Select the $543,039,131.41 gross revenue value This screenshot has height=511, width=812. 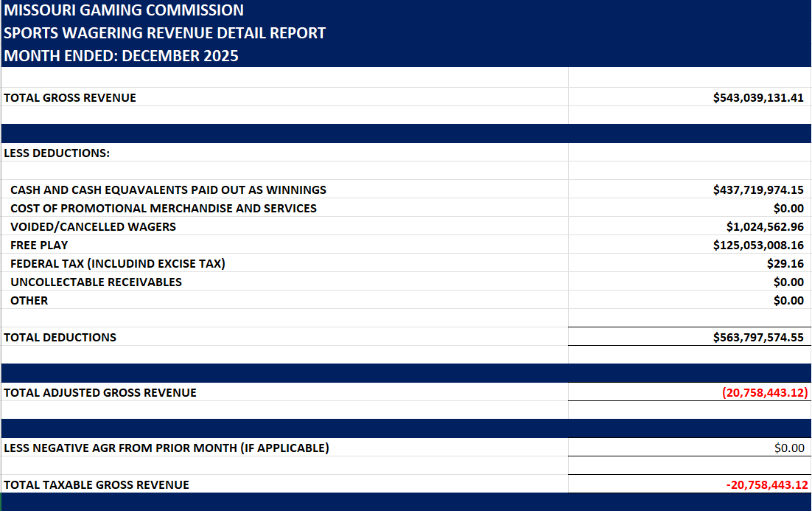pyautogui.click(x=758, y=97)
